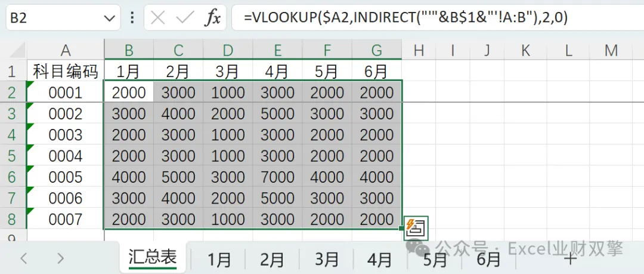Select column M header

tap(611, 50)
